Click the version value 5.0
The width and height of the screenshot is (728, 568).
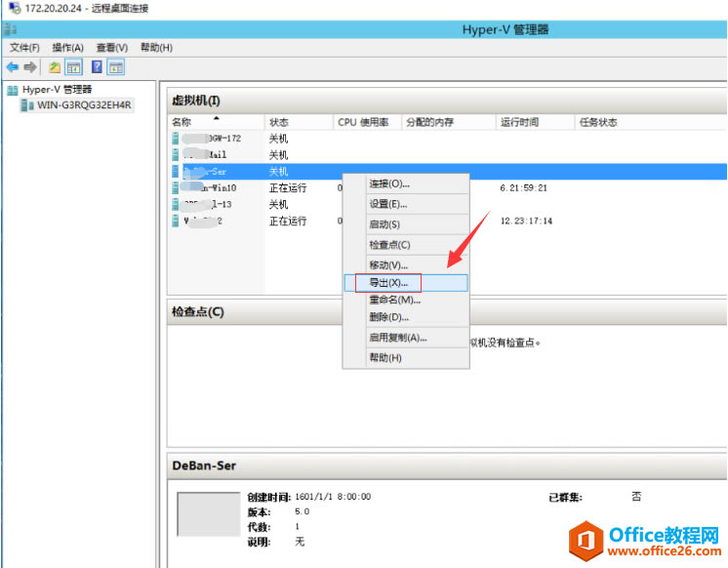pos(302,511)
